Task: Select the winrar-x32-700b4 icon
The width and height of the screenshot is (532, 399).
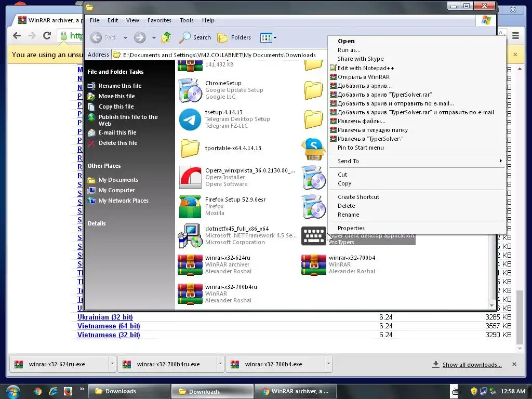Action: point(313,264)
